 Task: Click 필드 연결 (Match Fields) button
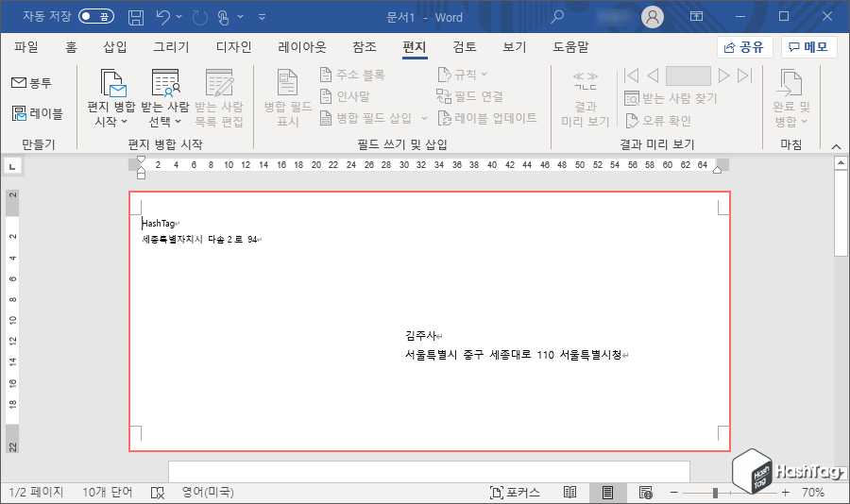point(470,96)
